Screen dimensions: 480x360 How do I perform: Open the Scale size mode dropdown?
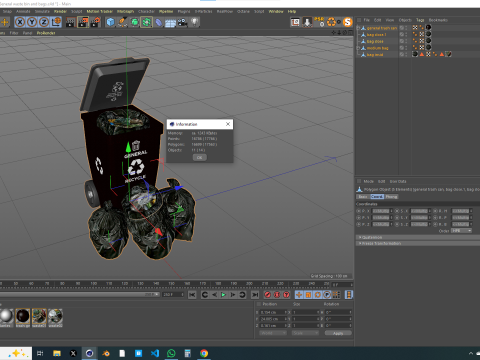(x=305, y=333)
